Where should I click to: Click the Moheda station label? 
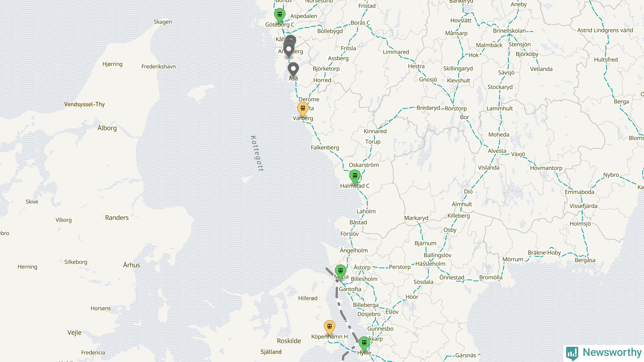coord(499,135)
